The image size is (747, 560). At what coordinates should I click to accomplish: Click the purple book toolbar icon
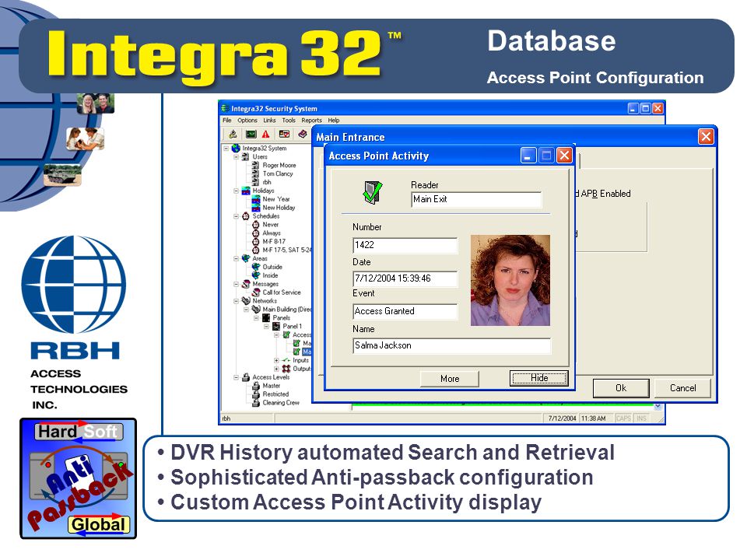click(303, 135)
